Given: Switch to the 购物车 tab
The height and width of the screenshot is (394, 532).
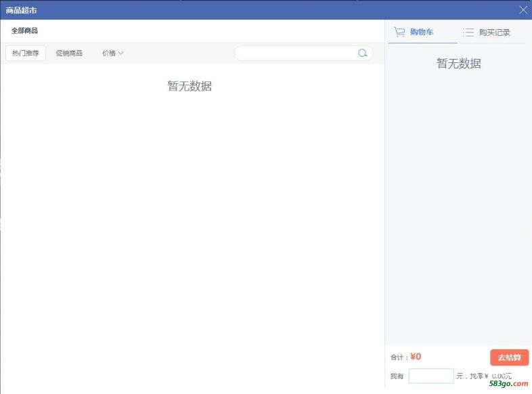Looking at the screenshot, I should (422, 32).
